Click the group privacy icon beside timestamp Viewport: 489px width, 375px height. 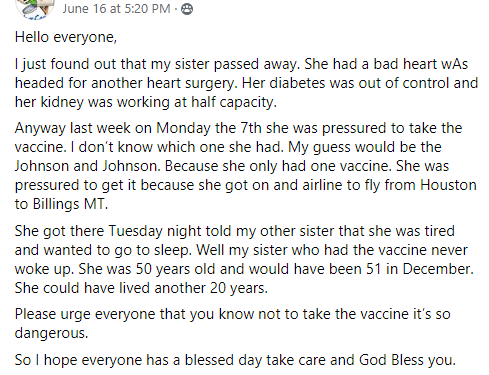(187, 9)
